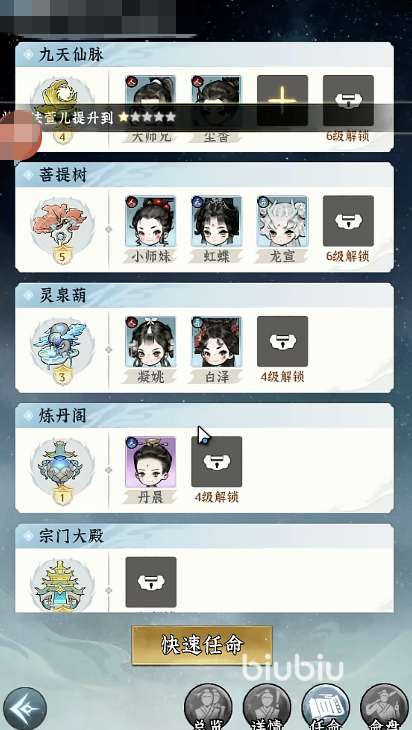The height and width of the screenshot is (730, 412).
Task: Click the locked slot in 宗门大殿
Action: coord(151,582)
